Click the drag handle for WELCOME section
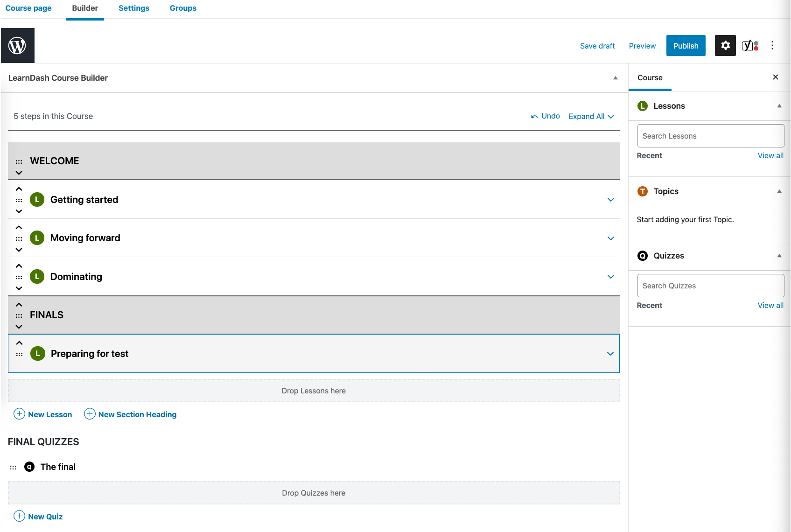Image resolution: width=791 pixels, height=532 pixels. (19, 161)
